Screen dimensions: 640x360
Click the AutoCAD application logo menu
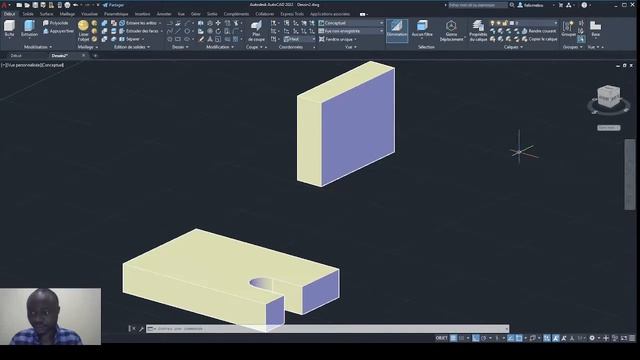click(x=4, y=5)
